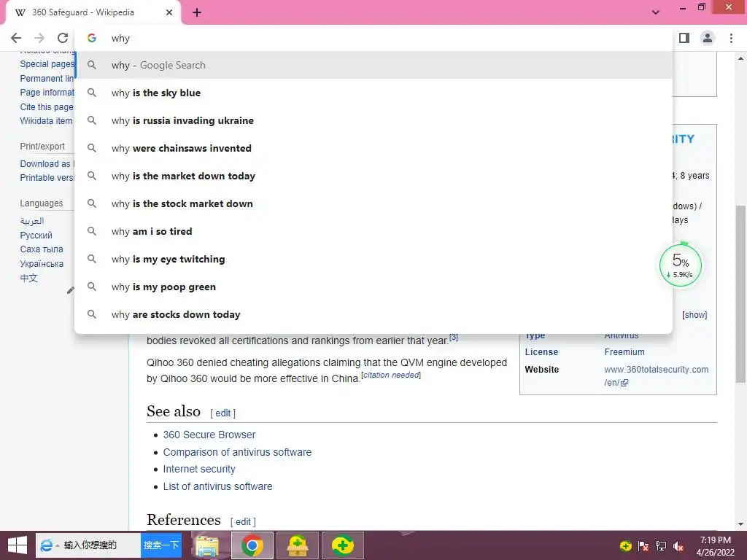This screenshot has width=747, height=560.
Task: Switch to Саха тыла language version
Action: 42,249
